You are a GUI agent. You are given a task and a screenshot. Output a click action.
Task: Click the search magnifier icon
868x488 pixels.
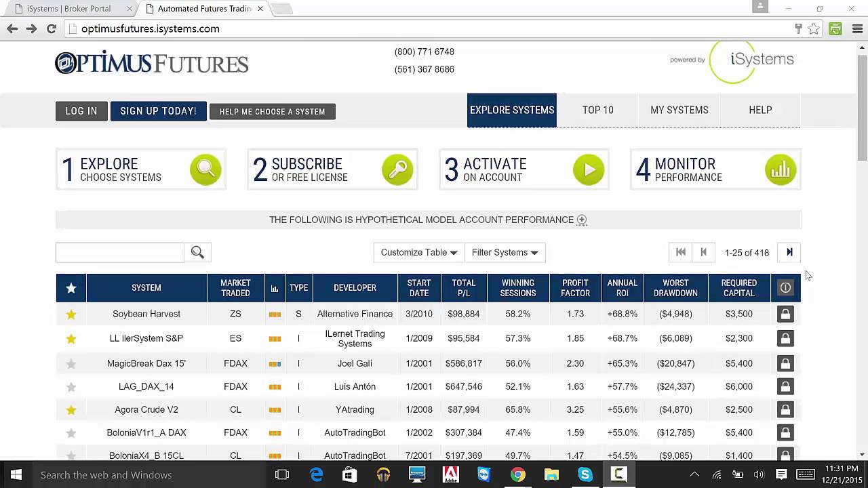pyautogui.click(x=197, y=251)
